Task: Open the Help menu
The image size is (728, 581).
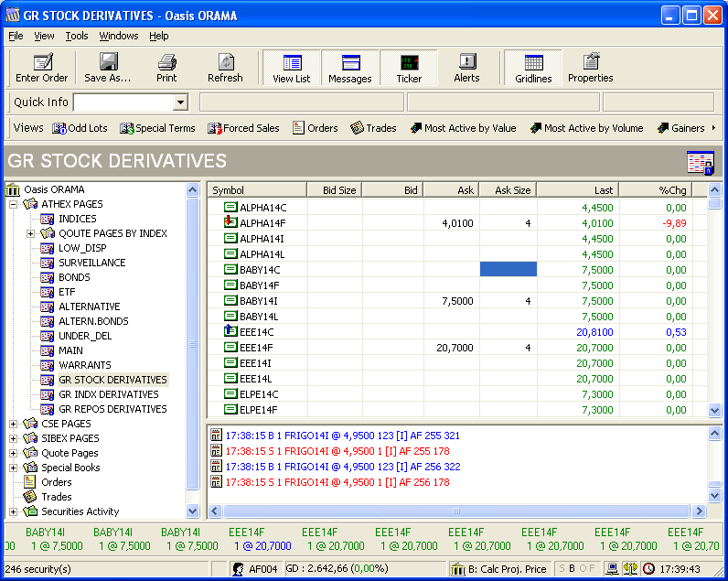Action: tap(159, 36)
